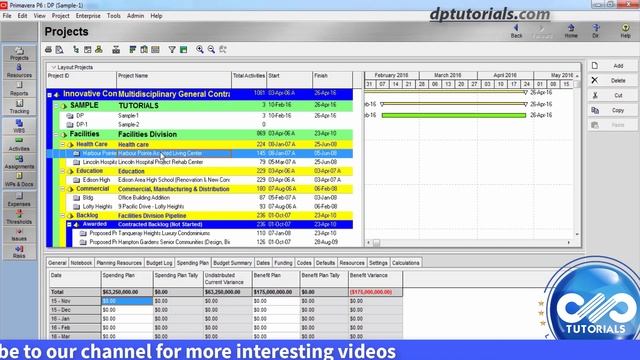This screenshot has width=640, height=360.
Task: Click the Home navigation icon
Action: tap(571, 31)
